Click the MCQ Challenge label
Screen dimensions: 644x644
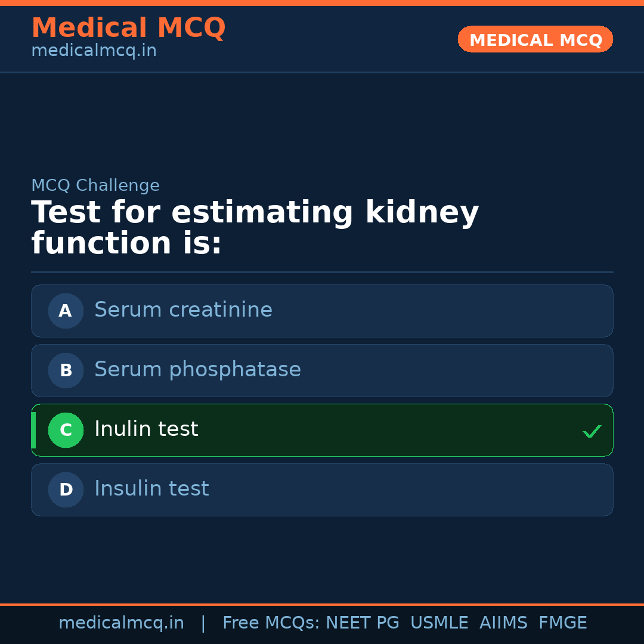click(x=95, y=185)
